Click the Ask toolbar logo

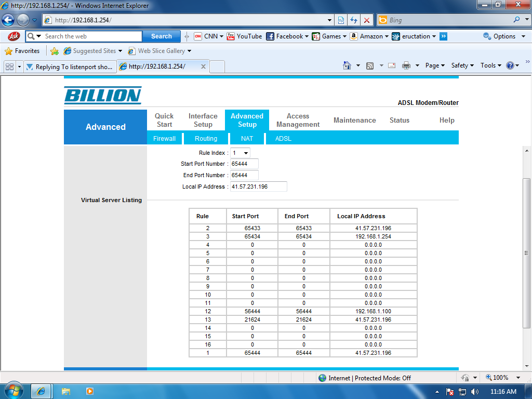click(14, 36)
